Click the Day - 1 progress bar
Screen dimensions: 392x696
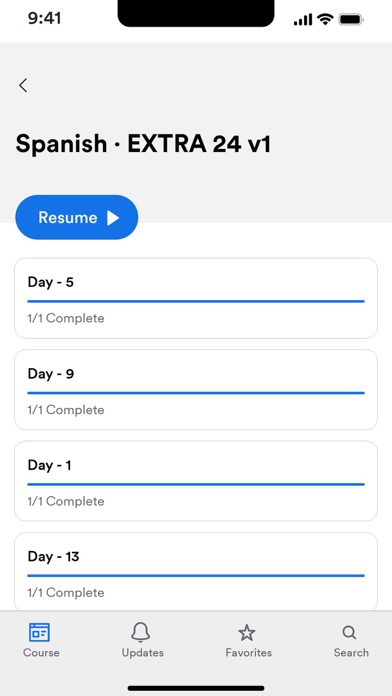(x=196, y=484)
